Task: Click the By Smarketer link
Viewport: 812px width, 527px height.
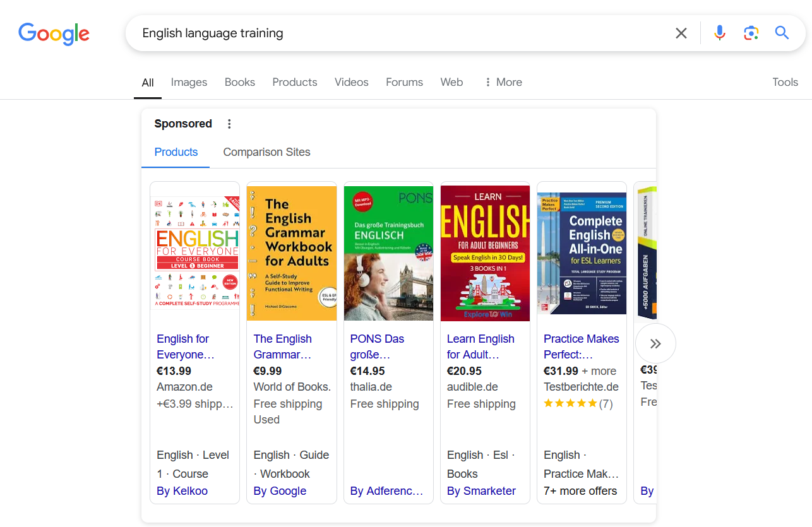Action: (x=481, y=491)
